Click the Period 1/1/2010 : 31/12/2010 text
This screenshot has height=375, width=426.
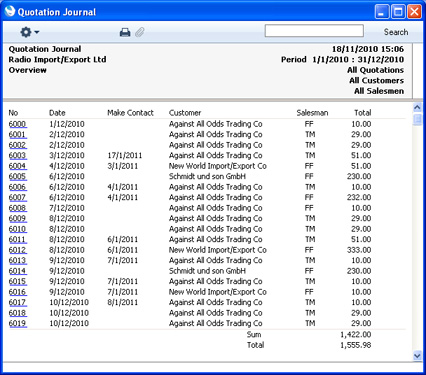click(x=342, y=60)
